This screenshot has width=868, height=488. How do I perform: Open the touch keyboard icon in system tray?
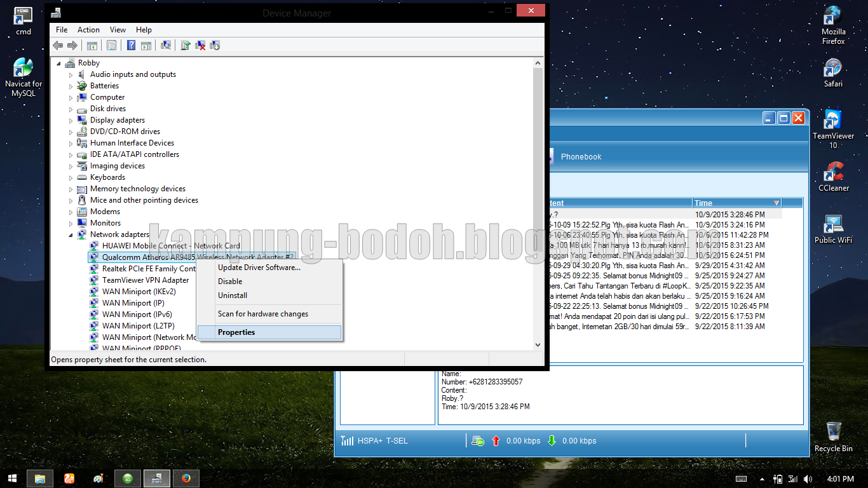pyautogui.click(x=742, y=478)
